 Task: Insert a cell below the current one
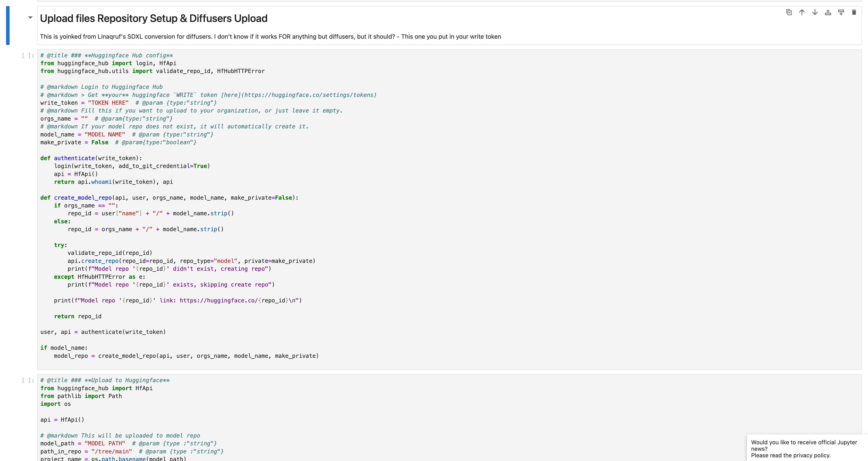(841, 12)
